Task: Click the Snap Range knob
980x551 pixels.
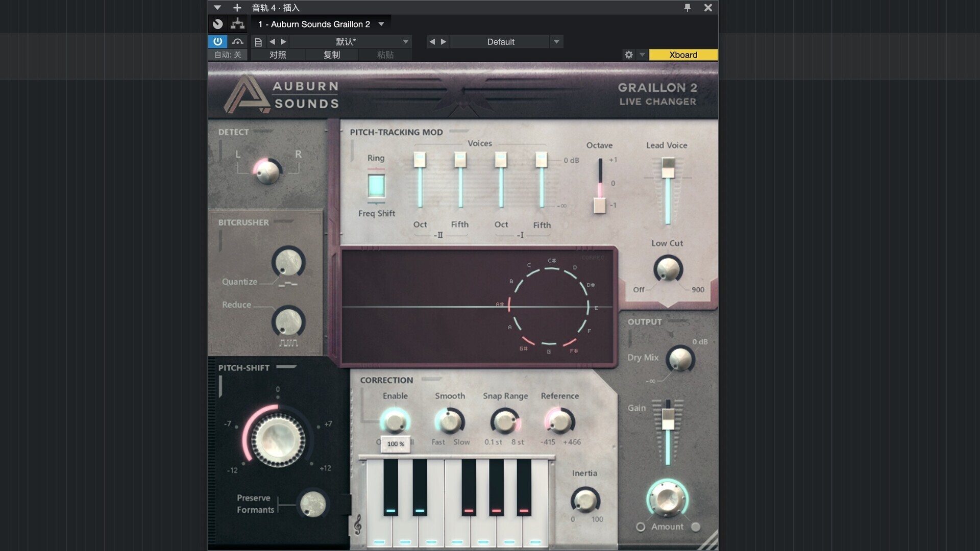Action: click(x=505, y=422)
